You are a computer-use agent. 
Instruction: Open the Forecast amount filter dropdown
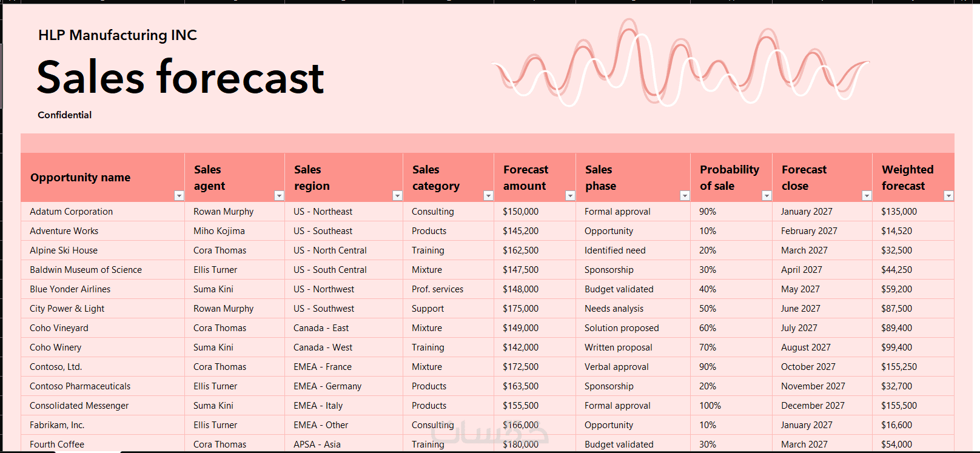click(570, 195)
